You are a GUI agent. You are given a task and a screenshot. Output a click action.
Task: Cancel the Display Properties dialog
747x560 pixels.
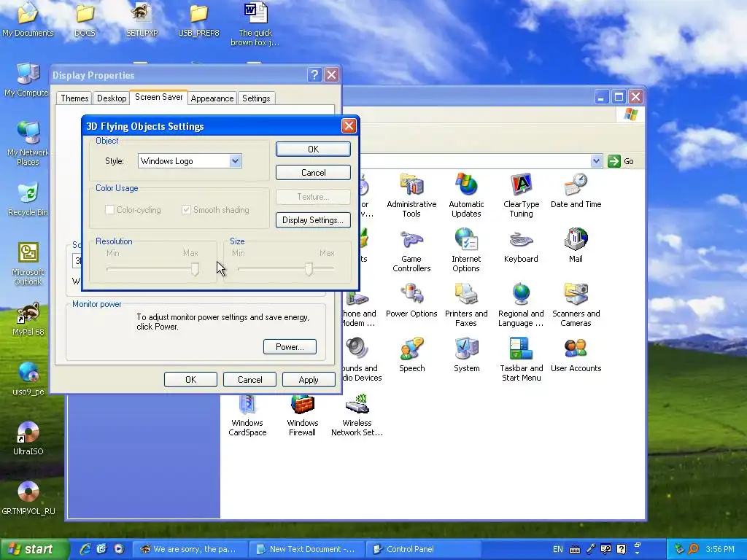click(x=249, y=379)
